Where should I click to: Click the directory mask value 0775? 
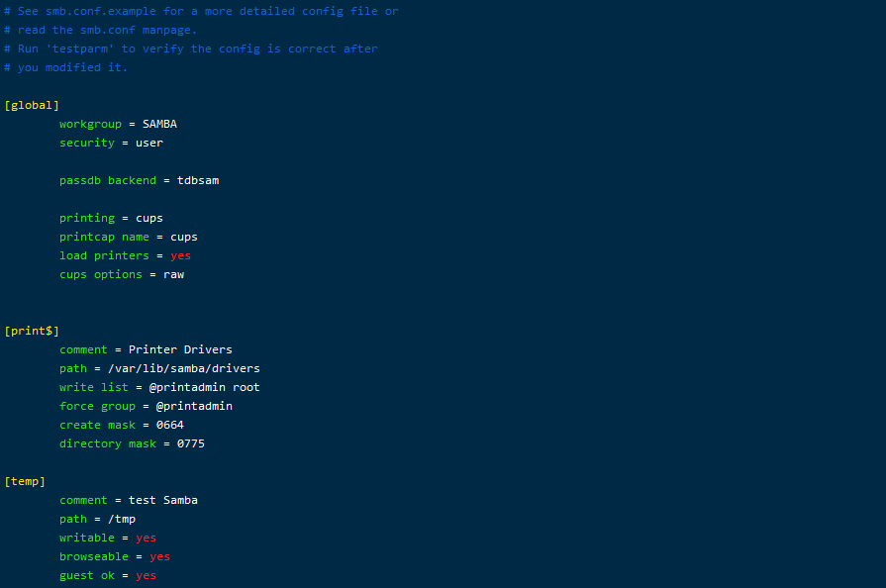191,443
